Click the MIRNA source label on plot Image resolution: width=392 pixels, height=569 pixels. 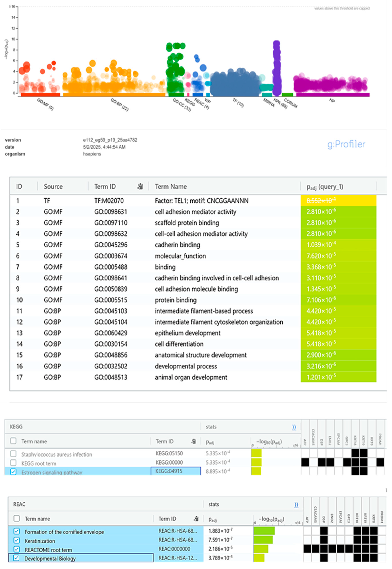coord(269,102)
